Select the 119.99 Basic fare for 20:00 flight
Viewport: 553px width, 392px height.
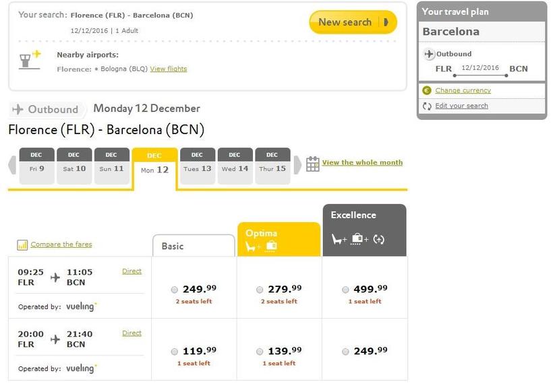pos(175,352)
